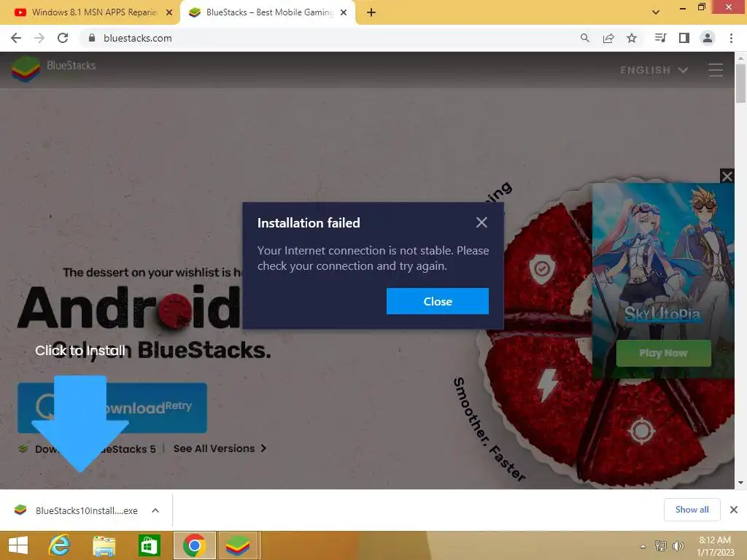Open the ENGLISH language dropdown
This screenshot has height=560, width=747.
654,70
